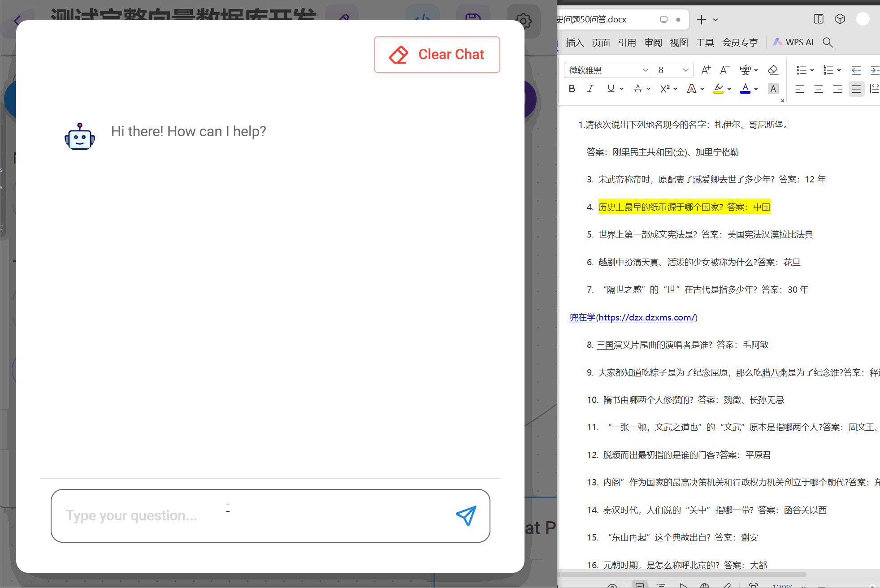This screenshot has width=880, height=588.
Task: Open the WPS search magnifier
Action: [x=828, y=42]
